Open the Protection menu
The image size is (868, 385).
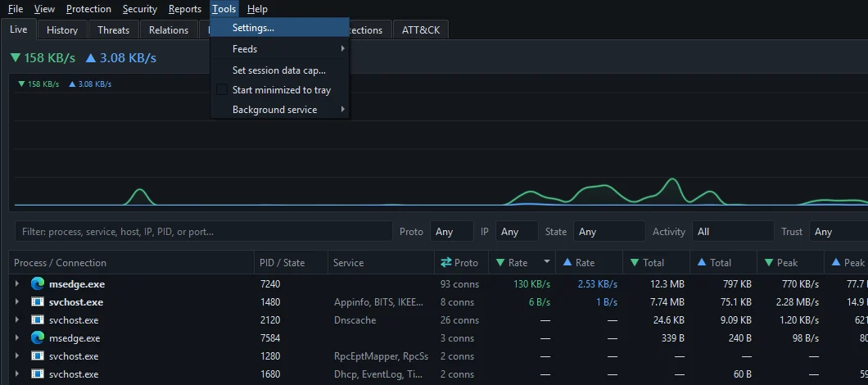click(x=88, y=9)
